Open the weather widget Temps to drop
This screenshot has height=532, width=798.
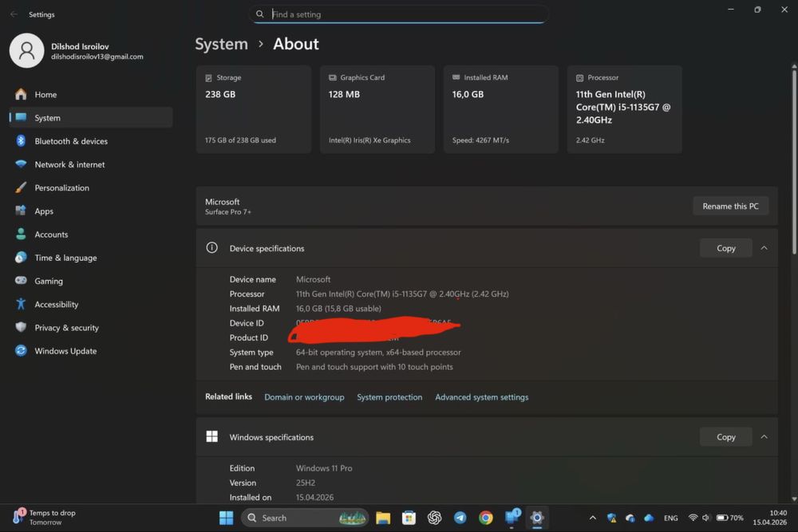(x=44, y=518)
